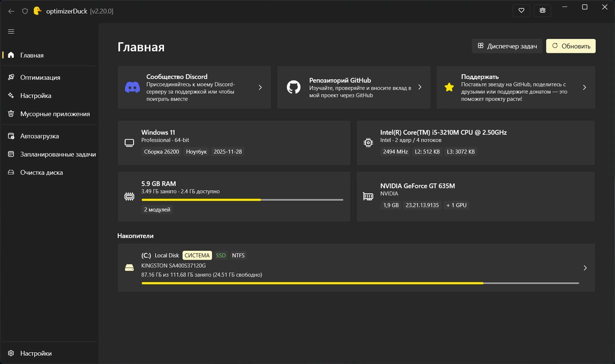Click the CPU chip icon
Image resolution: width=615 pixels, height=364 pixels.
pos(368,142)
